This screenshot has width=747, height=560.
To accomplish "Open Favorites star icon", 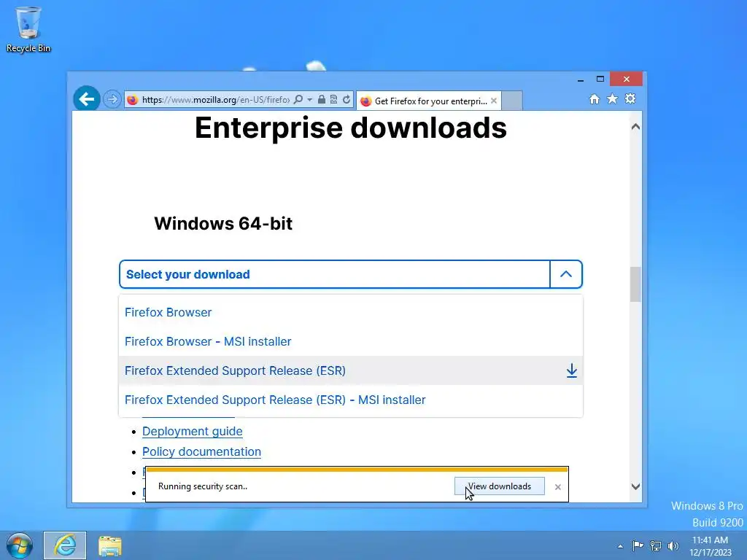I will 612,98.
